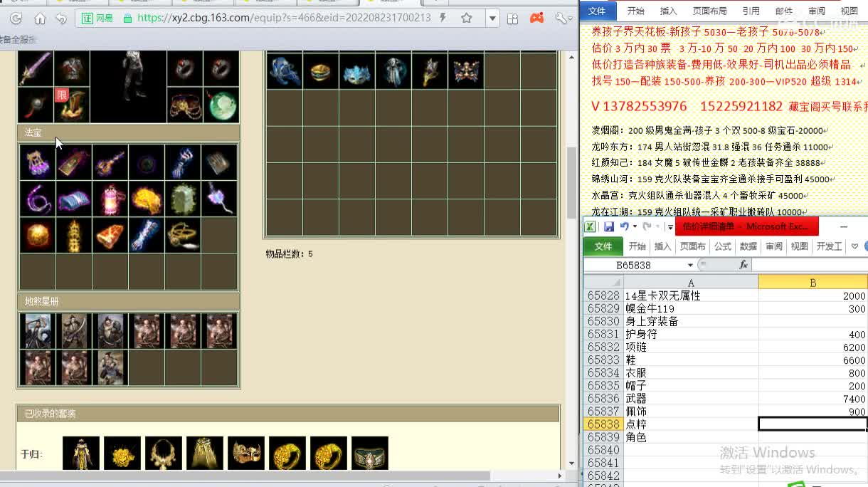This screenshot has height=487, width=868.
Task: Open the Excel Name Box dropdown arrow
Action: click(690, 265)
